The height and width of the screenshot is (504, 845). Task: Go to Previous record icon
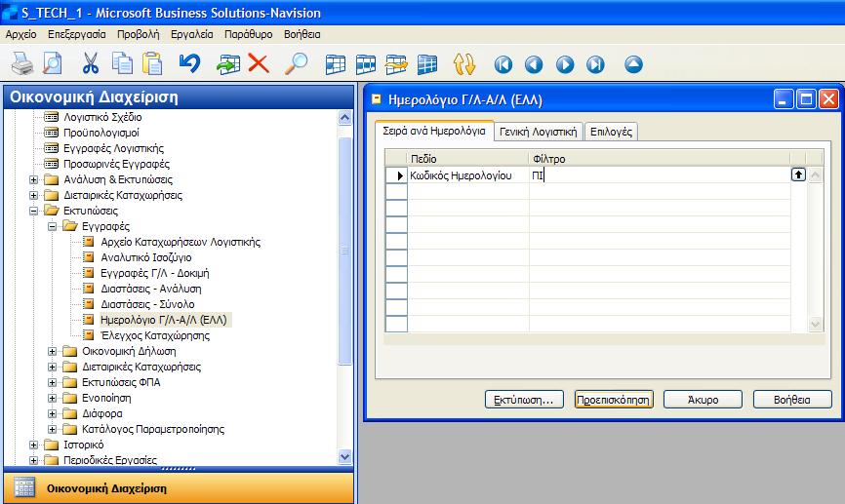click(x=534, y=64)
